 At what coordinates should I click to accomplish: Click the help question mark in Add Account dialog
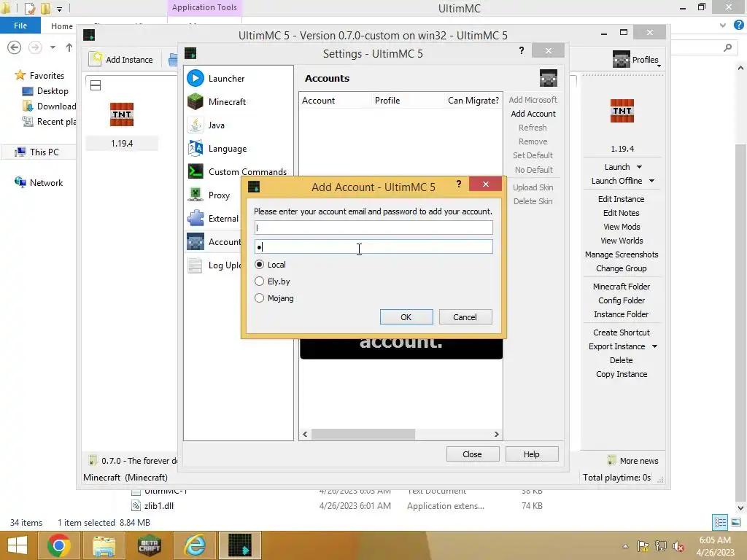(x=459, y=184)
